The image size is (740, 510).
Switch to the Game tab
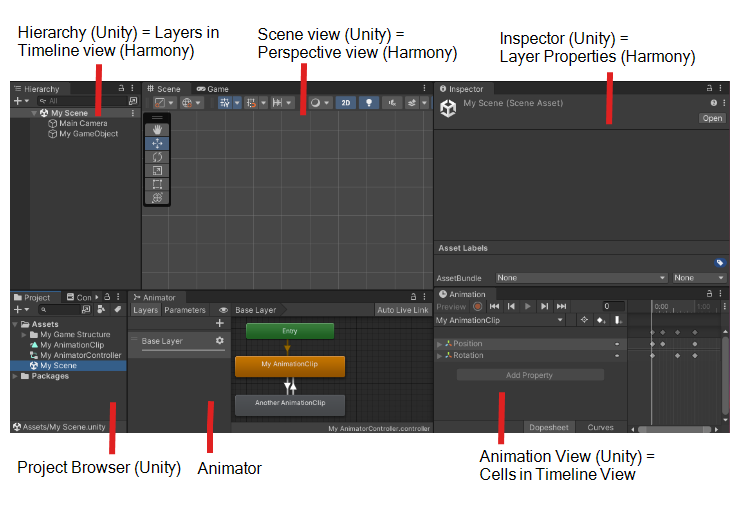pyautogui.click(x=212, y=89)
